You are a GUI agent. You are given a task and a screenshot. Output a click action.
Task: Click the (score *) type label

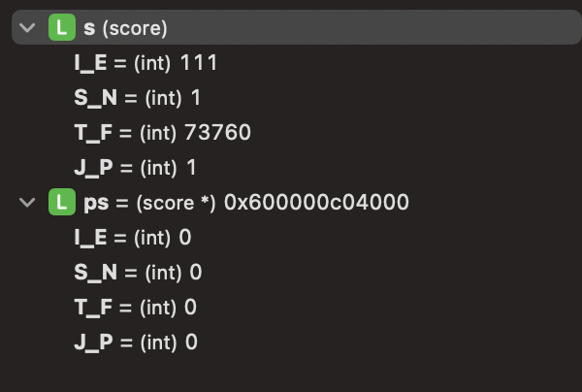point(176,203)
